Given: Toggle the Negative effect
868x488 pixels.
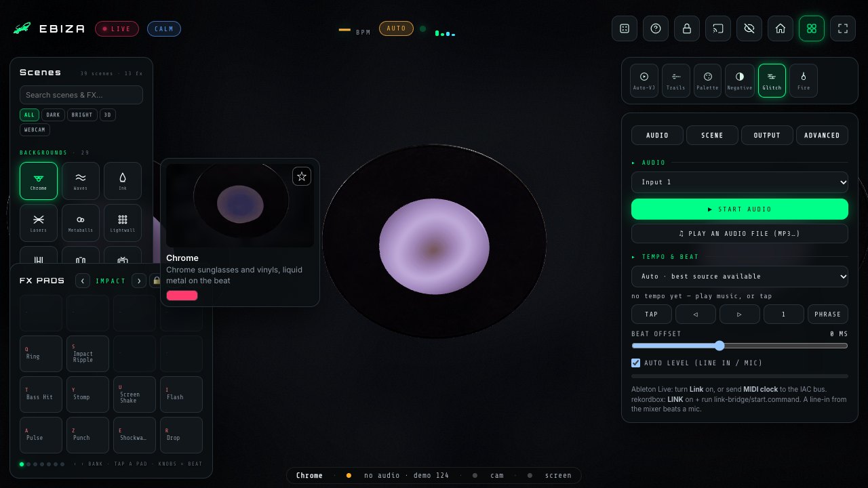Looking at the screenshot, I should (740, 81).
